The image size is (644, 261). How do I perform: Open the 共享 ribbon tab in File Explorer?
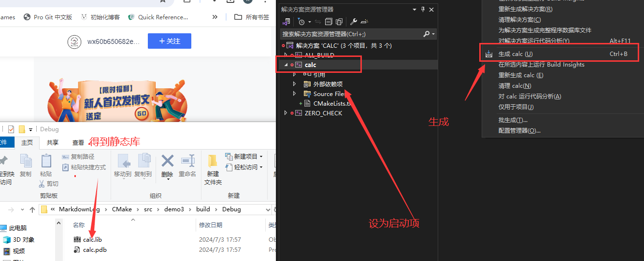click(x=52, y=142)
